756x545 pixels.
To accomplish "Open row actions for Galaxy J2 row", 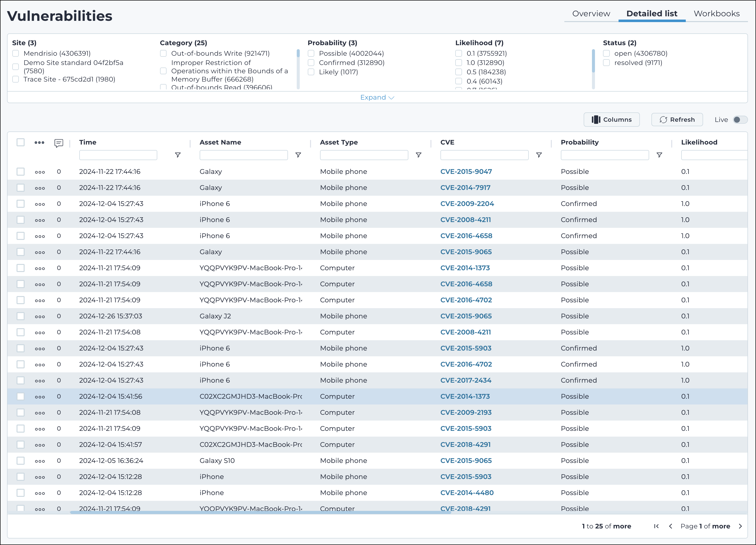I will pyautogui.click(x=40, y=316).
